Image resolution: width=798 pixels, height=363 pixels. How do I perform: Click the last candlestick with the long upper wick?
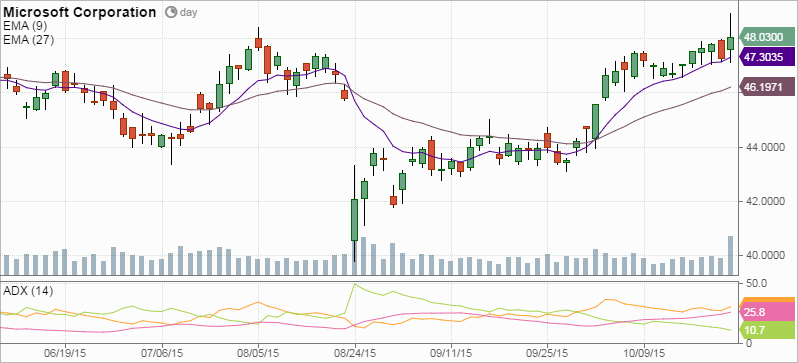pos(731,43)
